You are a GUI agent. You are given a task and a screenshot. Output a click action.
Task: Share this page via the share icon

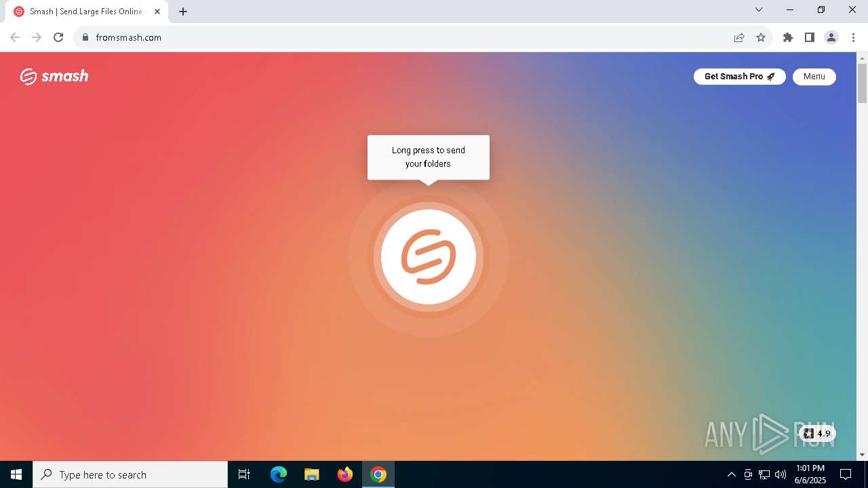click(739, 37)
